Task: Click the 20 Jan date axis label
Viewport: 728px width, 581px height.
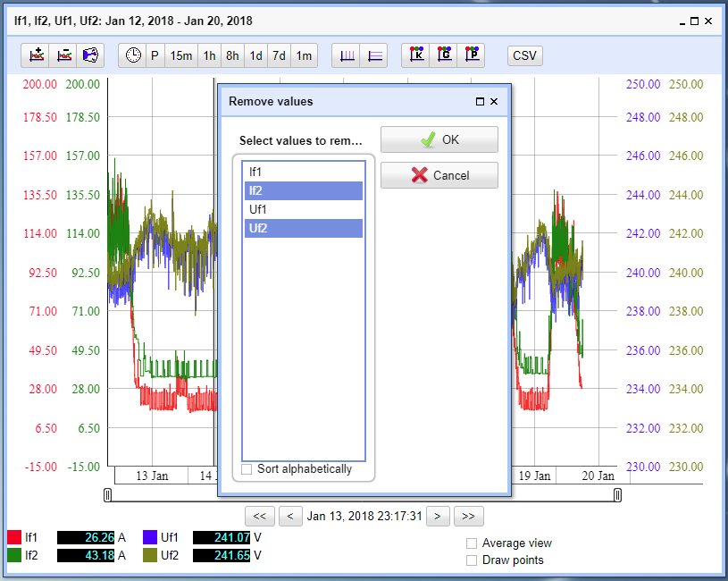Action: (x=598, y=476)
